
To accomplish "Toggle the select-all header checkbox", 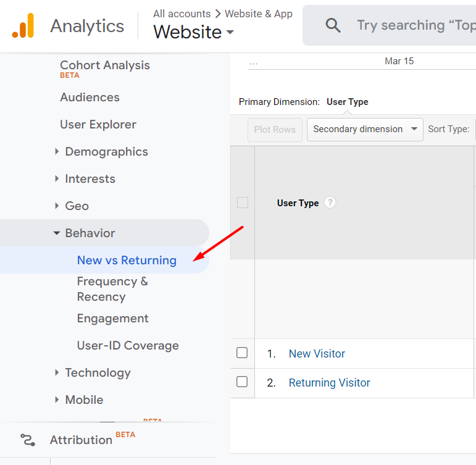I will (x=242, y=203).
